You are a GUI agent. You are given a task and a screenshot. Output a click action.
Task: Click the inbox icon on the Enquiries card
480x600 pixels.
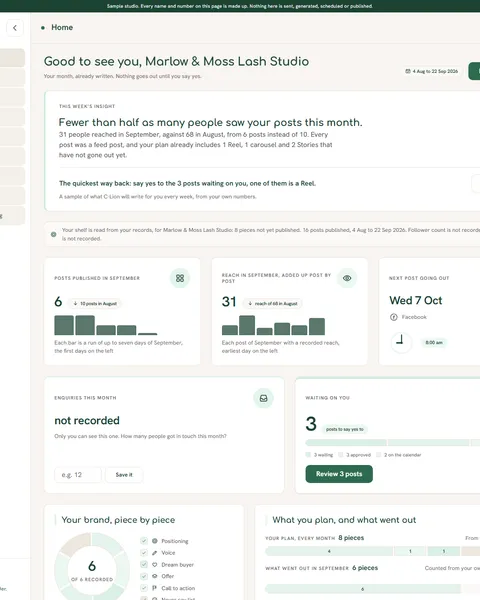263,398
